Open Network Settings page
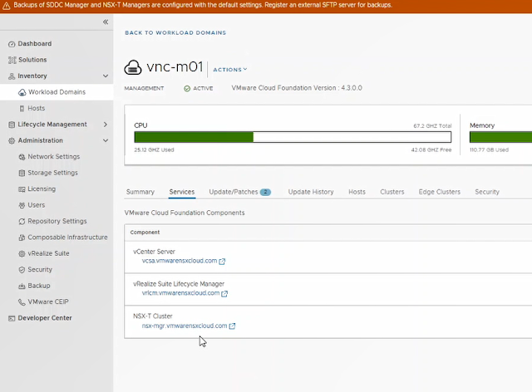The width and height of the screenshot is (532, 392). (x=53, y=157)
